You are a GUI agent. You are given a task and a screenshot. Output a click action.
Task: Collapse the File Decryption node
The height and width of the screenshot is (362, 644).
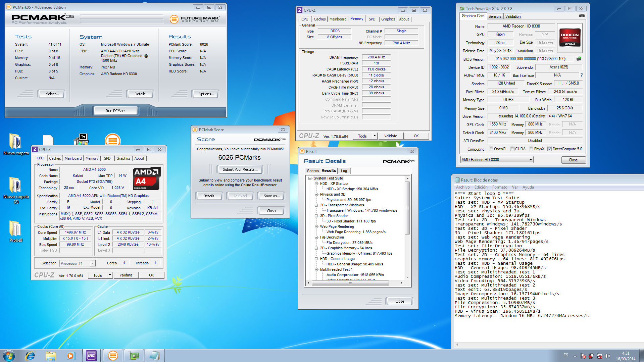click(x=316, y=237)
